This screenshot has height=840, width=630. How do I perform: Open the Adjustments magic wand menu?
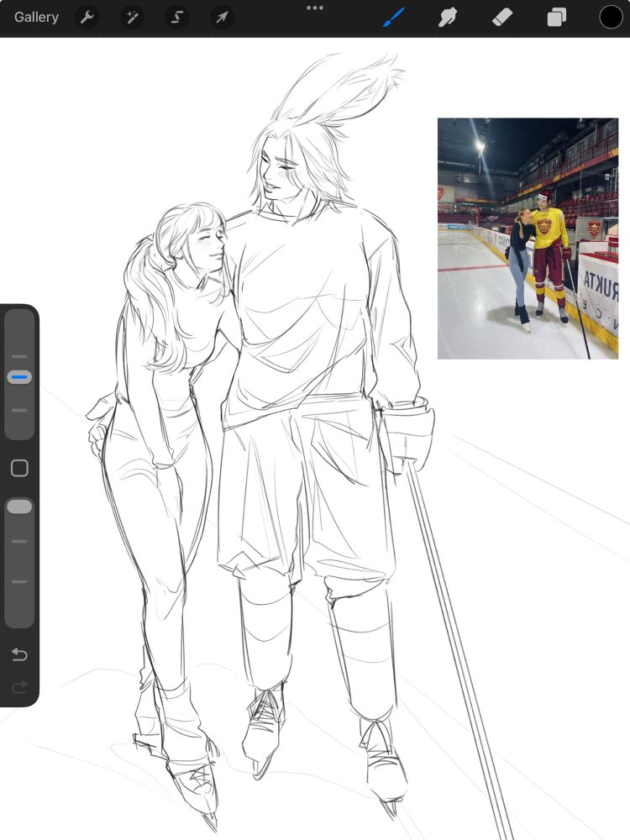(132, 17)
